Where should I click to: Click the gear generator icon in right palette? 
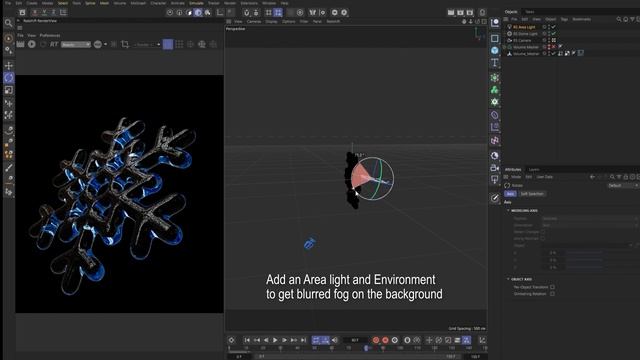tap(495, 102)
